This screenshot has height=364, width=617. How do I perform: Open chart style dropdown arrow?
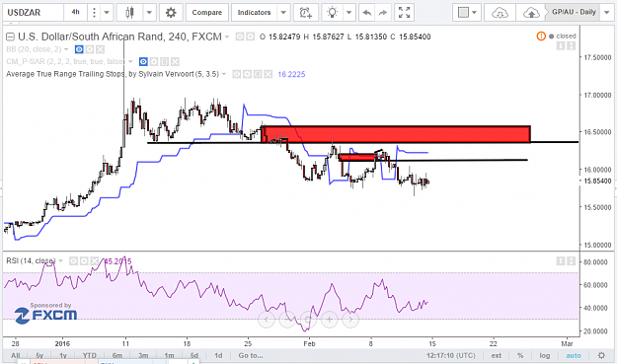[x=149, y=13]
